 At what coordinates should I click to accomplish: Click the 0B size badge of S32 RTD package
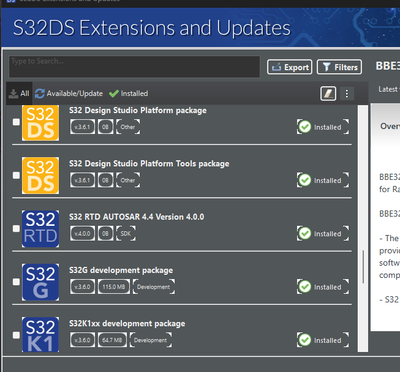[105, 234]
